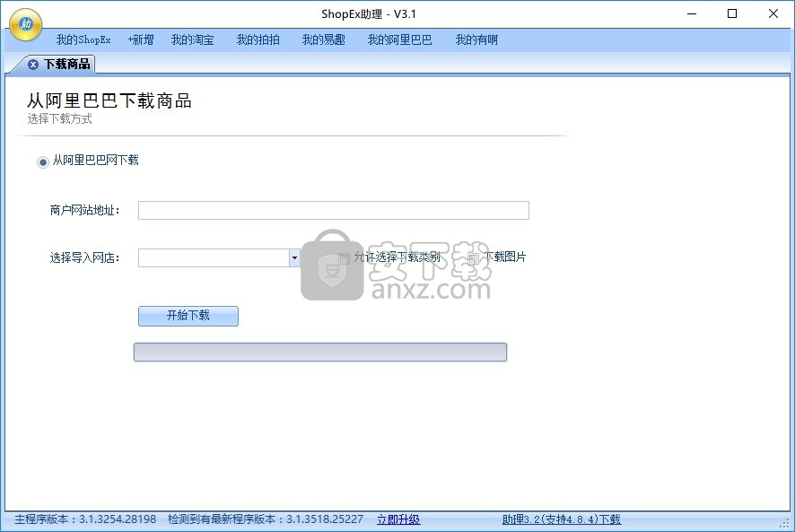
Task: Open the 我的阿里巴巴 menu
Action: coord(399,39)
